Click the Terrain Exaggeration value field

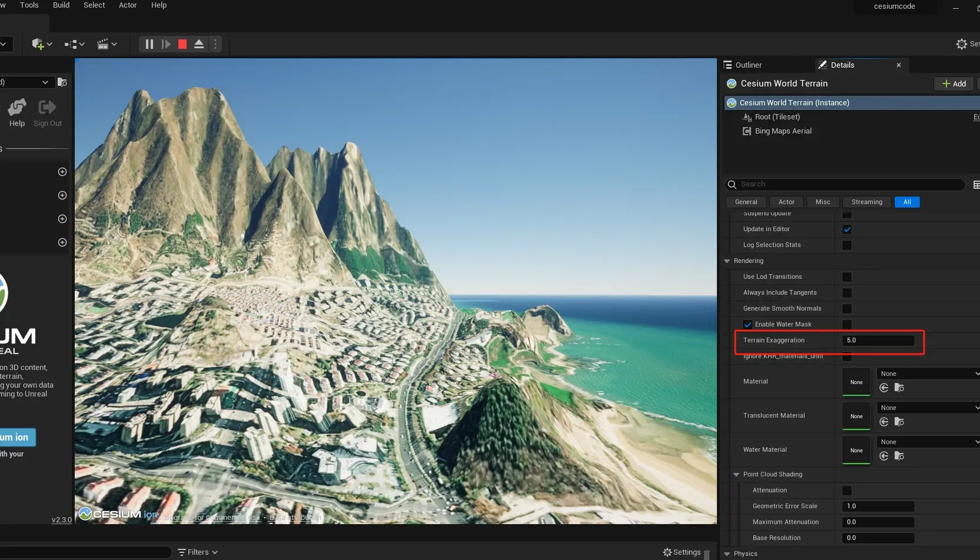click(x=878, y=341)
